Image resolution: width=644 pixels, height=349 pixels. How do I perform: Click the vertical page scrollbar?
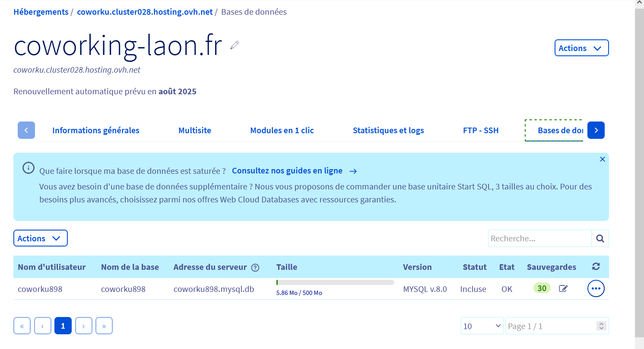pos(639,173)
